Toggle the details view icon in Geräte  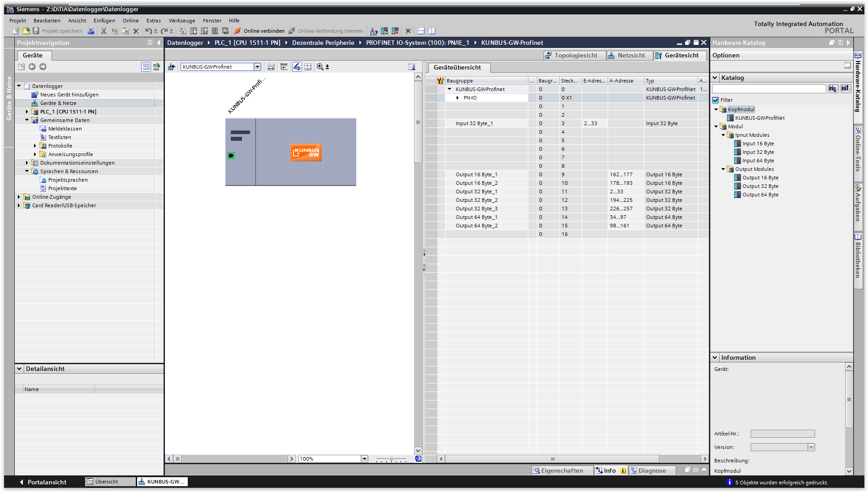[x=146, y=67]
